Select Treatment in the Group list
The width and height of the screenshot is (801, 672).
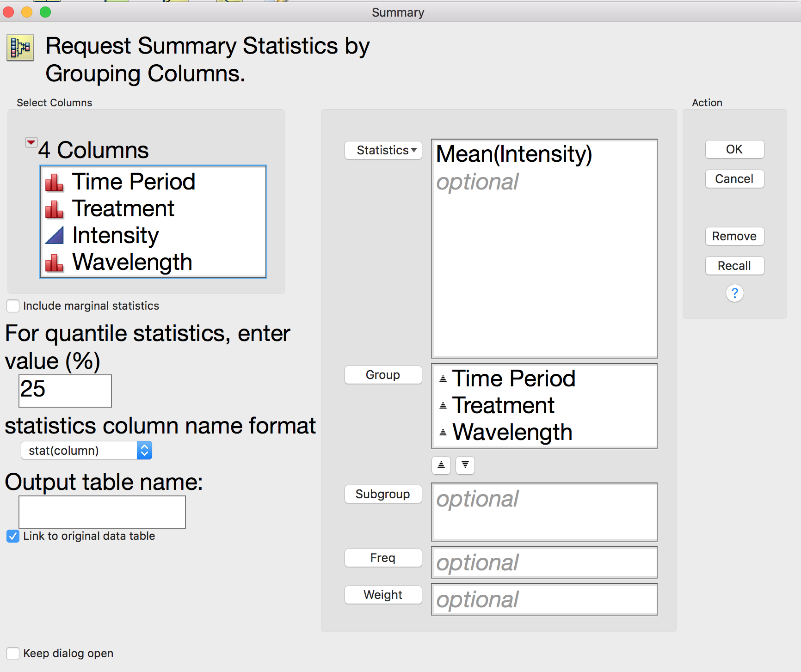503,405
